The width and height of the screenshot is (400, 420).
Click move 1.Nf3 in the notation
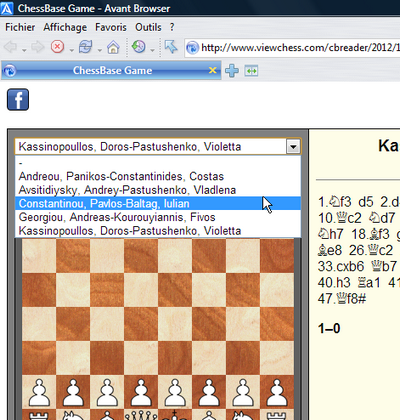click(x=335, y=202)
